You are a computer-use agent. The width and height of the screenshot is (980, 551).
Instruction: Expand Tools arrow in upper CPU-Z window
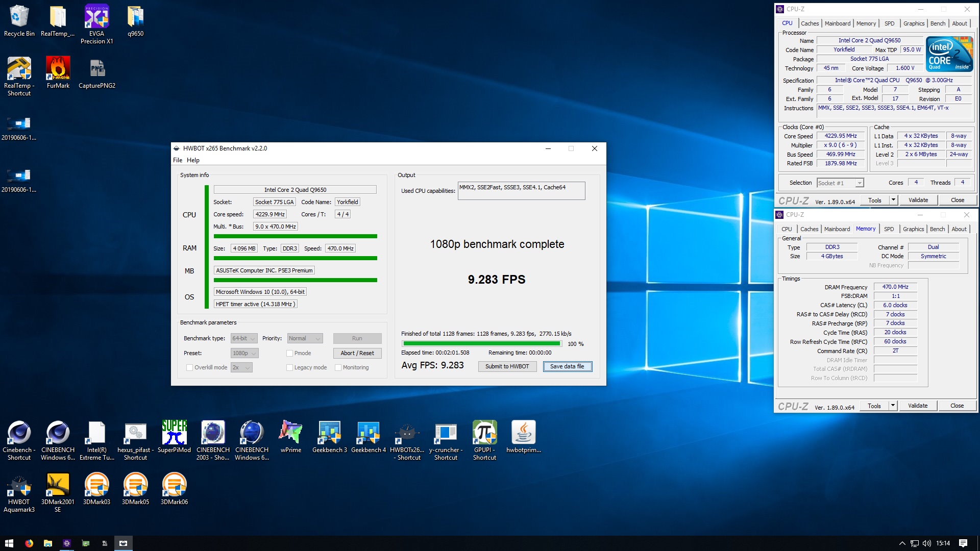click(893, 200)
